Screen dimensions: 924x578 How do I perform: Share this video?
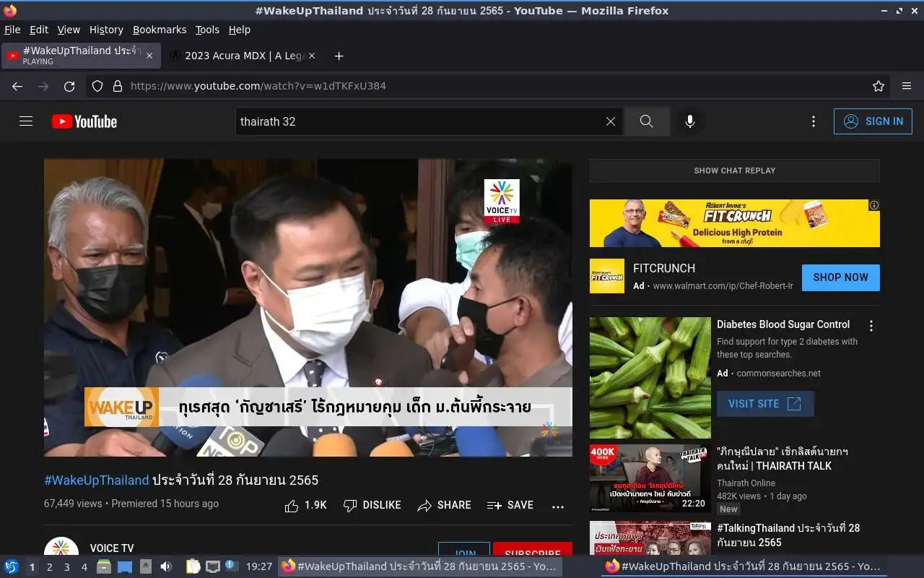444,505
